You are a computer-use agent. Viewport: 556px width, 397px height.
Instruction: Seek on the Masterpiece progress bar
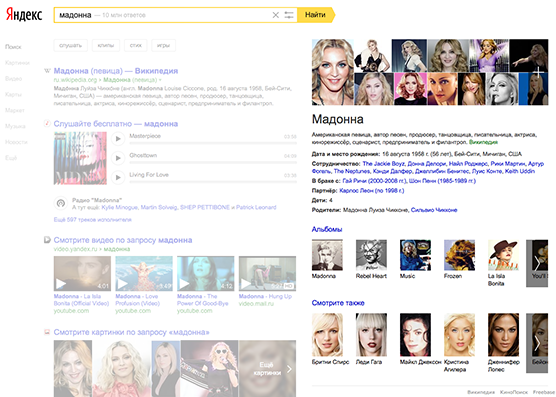click(213, 143)
